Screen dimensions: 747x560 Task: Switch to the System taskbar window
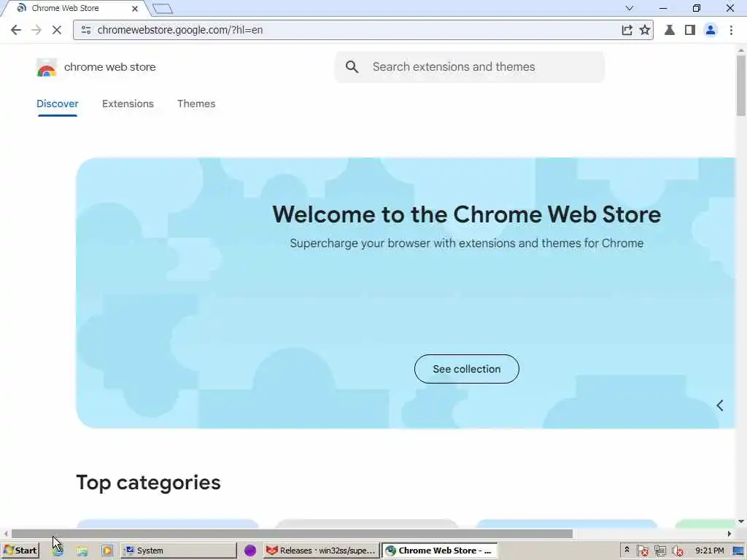179,551
